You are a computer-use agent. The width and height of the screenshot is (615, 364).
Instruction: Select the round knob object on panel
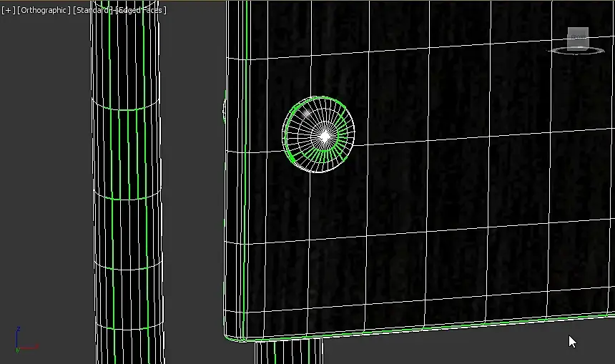tap(318, 134)
